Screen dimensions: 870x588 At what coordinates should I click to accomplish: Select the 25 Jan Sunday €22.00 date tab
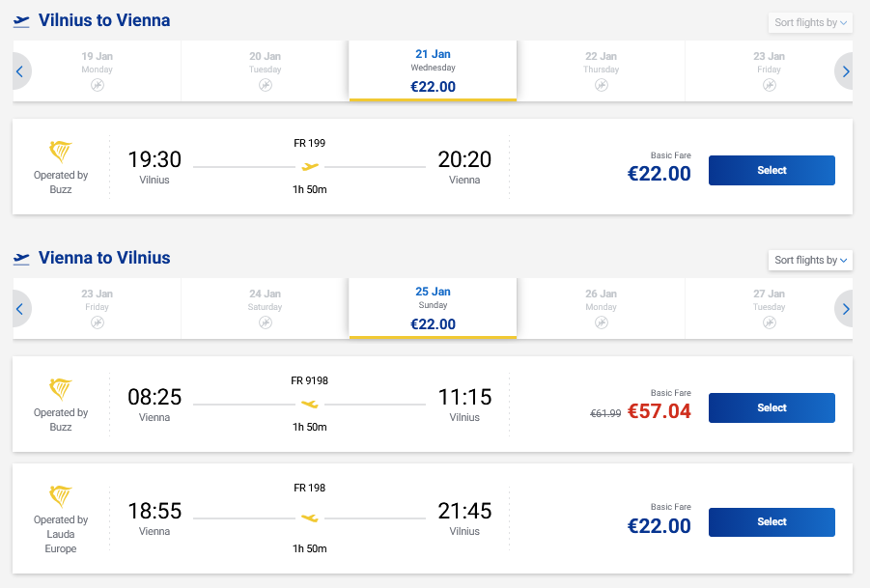(433, 308)
